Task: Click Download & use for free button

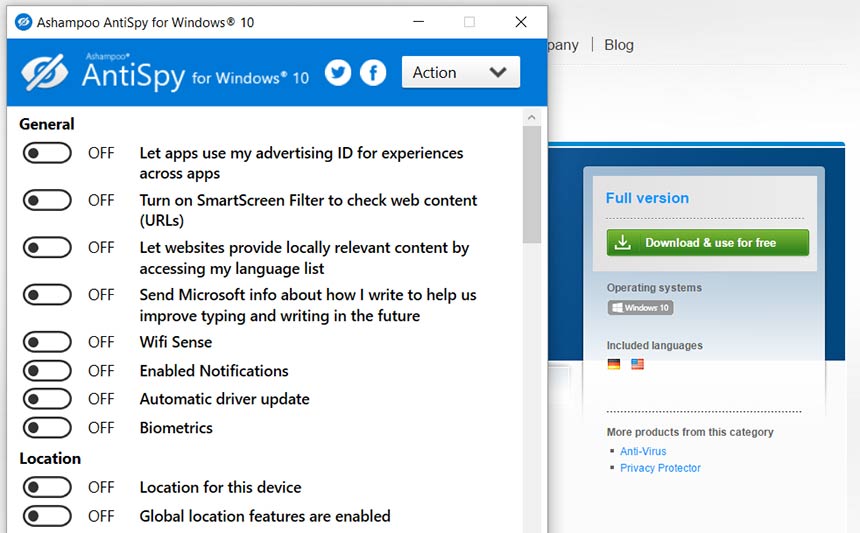Action: 708,242
